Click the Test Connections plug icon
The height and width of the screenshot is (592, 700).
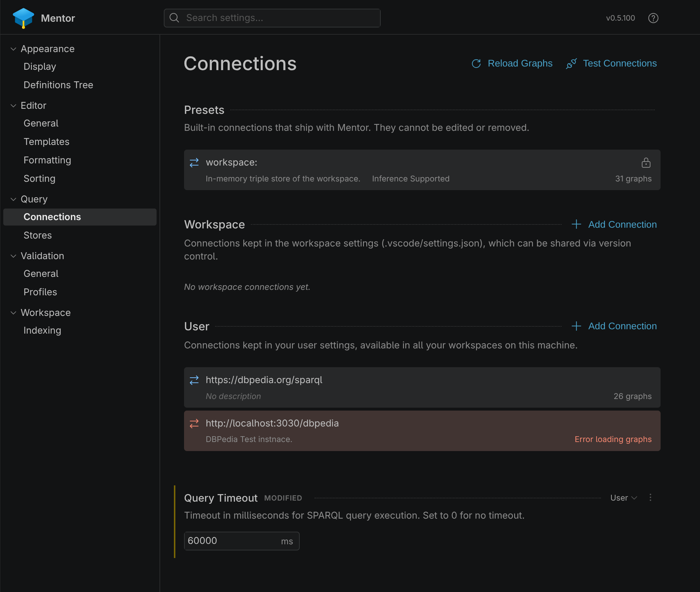click(x=571, y=64)
